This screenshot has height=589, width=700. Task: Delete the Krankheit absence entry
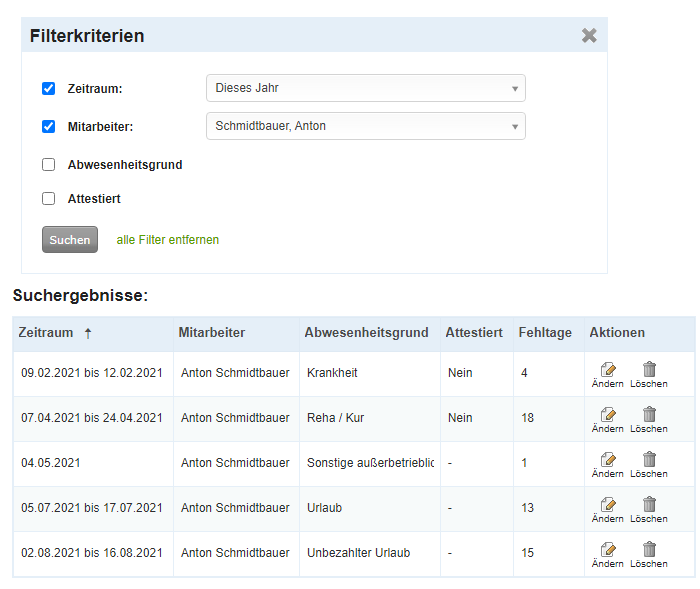pos(649,375)
